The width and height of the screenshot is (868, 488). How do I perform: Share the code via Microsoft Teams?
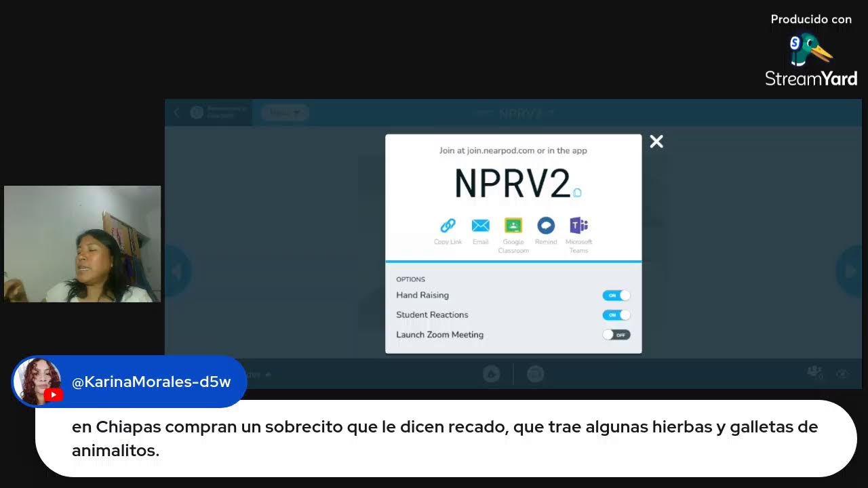tap(578, 226)
